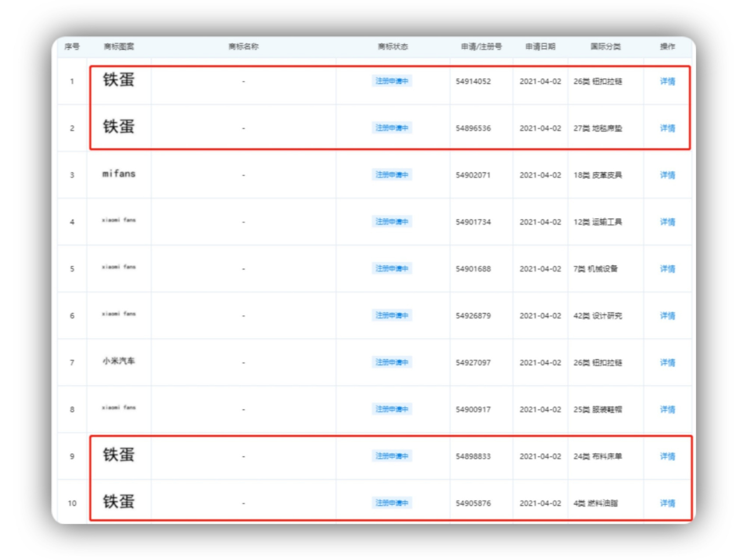Select the 2021-04-02 date in row 5

tap(540, 269)
